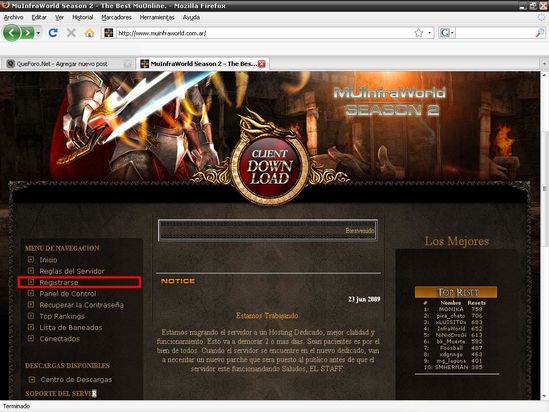
Task: Focus the URL address field
Action: (264, 33)
